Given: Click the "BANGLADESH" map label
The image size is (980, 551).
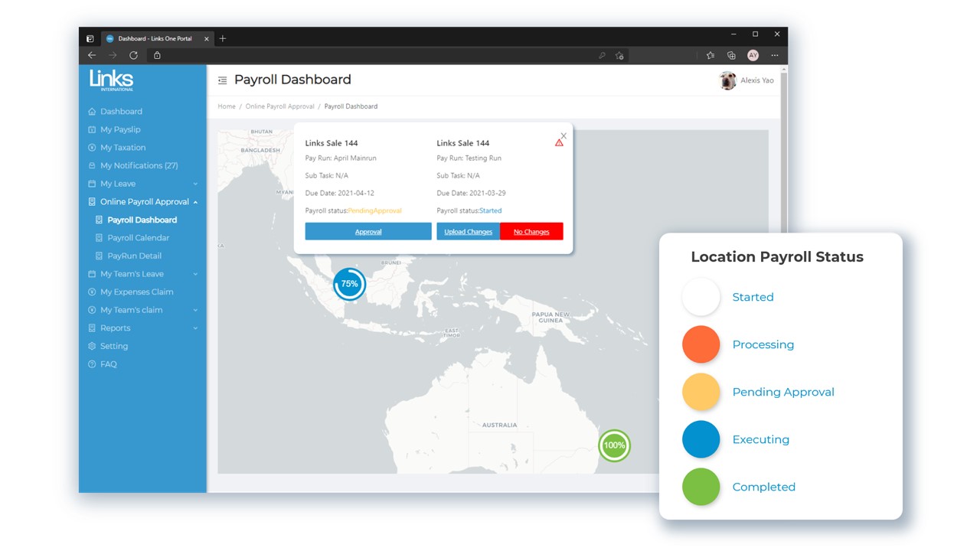Looking at the screenshot, I should click(x=260, y=151).
